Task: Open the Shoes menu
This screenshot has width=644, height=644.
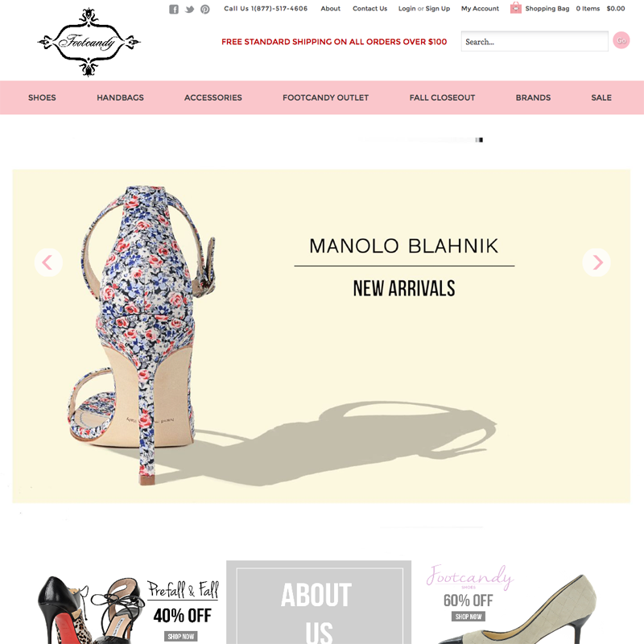Action: click(x=42, y=97)
